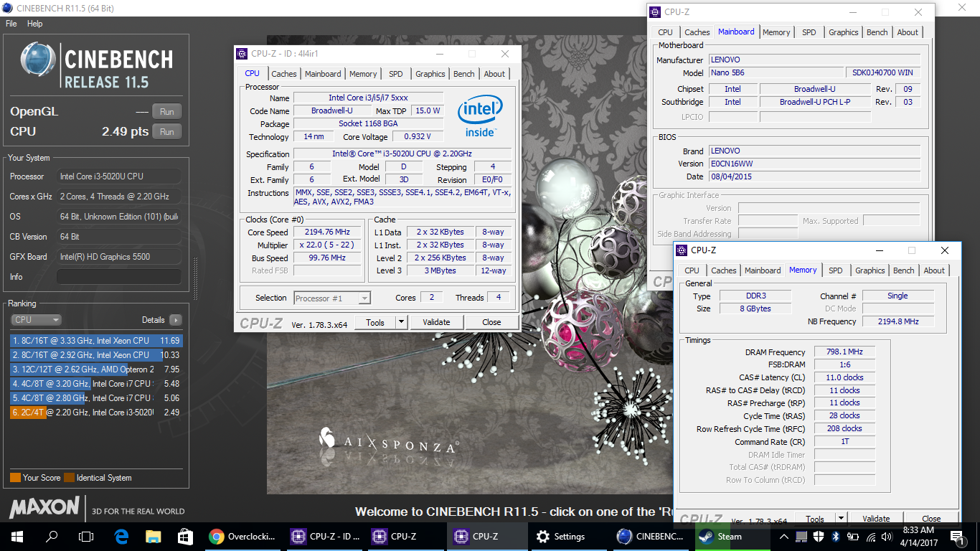
Task: Switch to Caches tab in CPU-Z ID window
Action: tap(283, 74)
